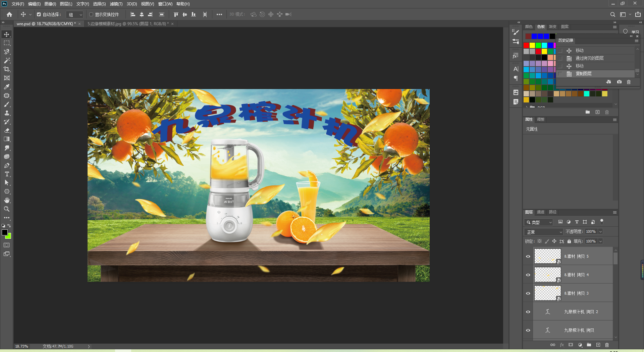The width and height of the screenshot is (644, 352).
Task: Pick the yellow swatch in the 色板 panel
Action: pyautogui.click(x=532, y=45)
